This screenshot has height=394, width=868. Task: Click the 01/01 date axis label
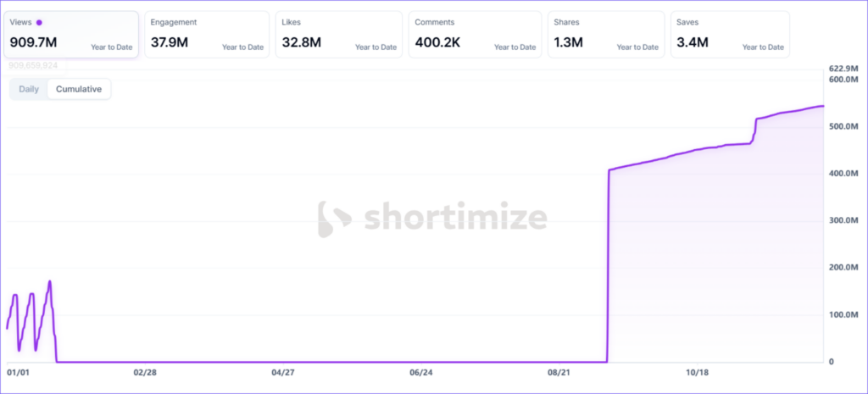[18, 372]
